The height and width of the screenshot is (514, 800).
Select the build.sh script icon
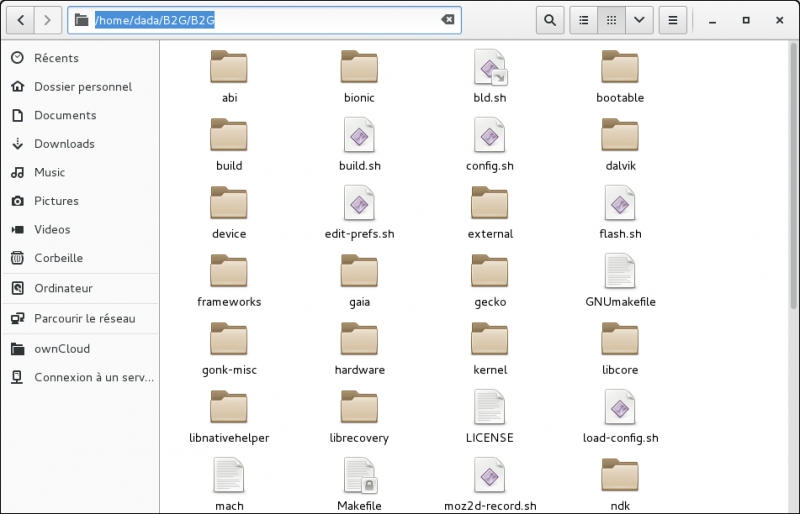359,135
